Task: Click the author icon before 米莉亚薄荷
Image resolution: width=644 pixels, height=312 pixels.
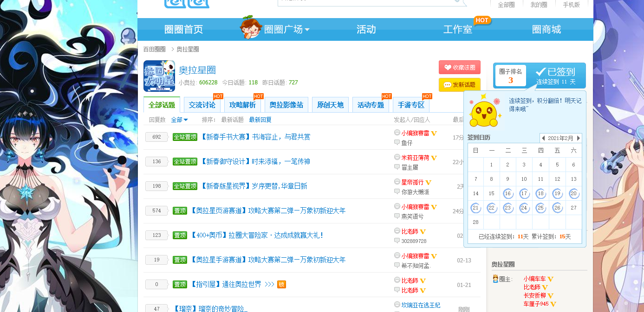Action: pyautogui.click(x=397, y=157)
